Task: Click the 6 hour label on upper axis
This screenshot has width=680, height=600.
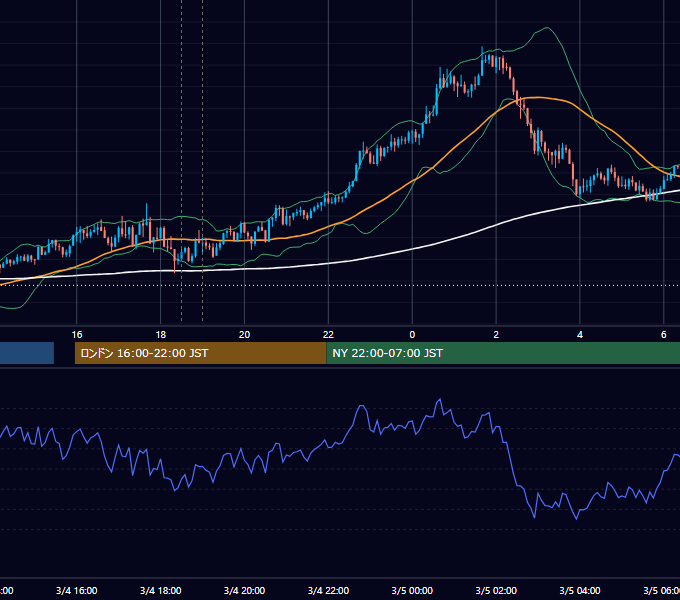Action: 664,335
